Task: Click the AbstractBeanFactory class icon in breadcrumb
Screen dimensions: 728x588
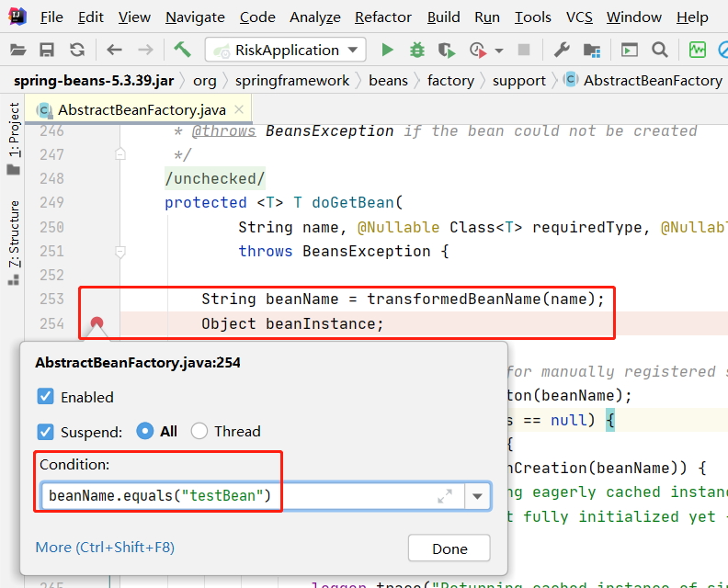Action: coord(571,80)
